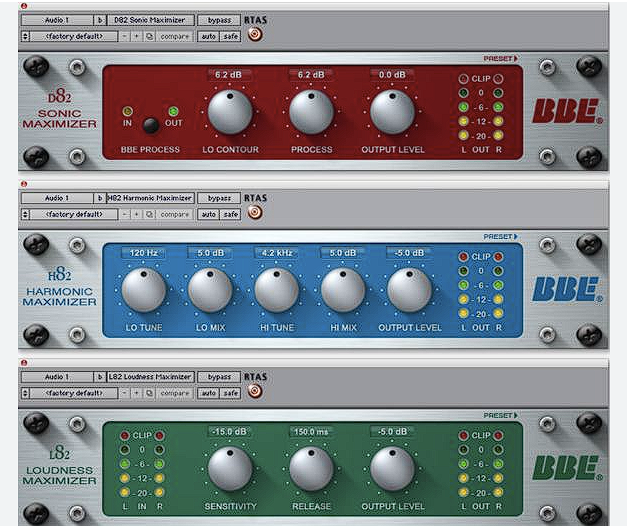This screenshot has width=627, height=526.
Task: Click red close dot of Sonic Maximizer window
Action: 24,6
